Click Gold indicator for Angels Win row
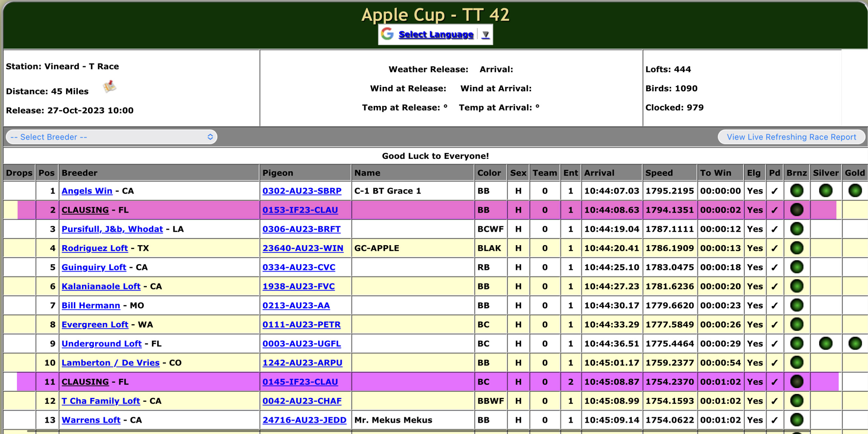The height and width of the screenshot is (434, 868). pyautogui.click(x=855, y=191)
